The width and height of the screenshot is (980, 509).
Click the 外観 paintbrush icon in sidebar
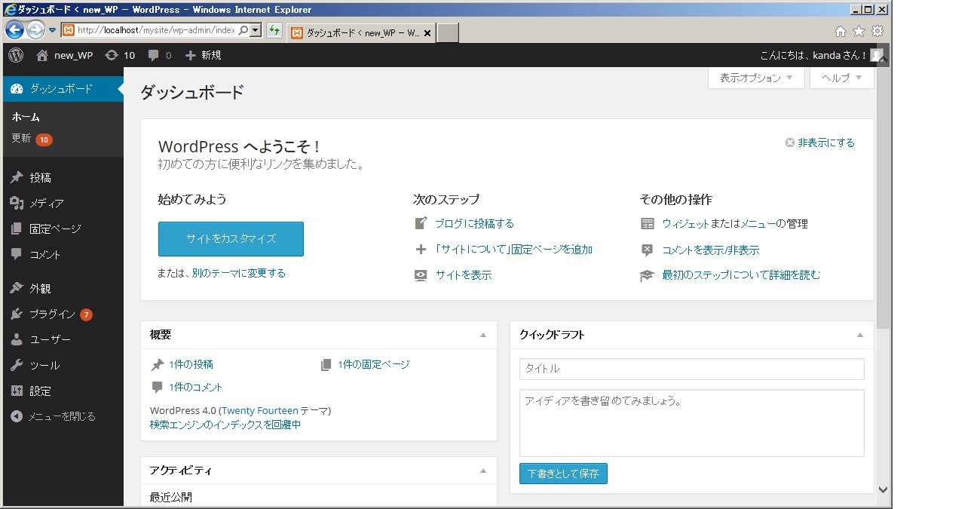(17, 288)
